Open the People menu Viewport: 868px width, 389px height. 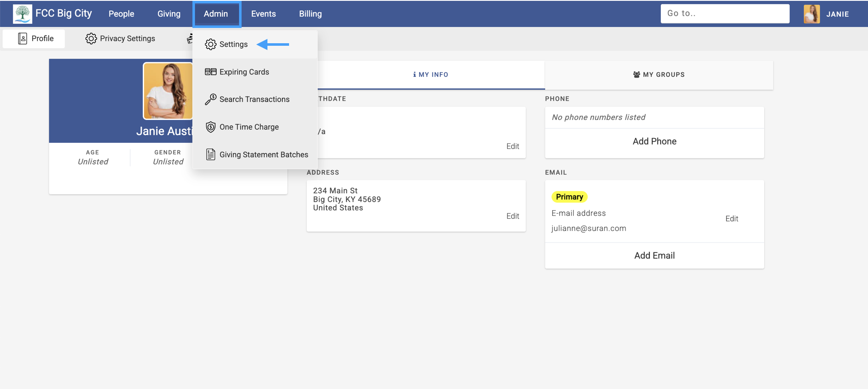point(121,14)
